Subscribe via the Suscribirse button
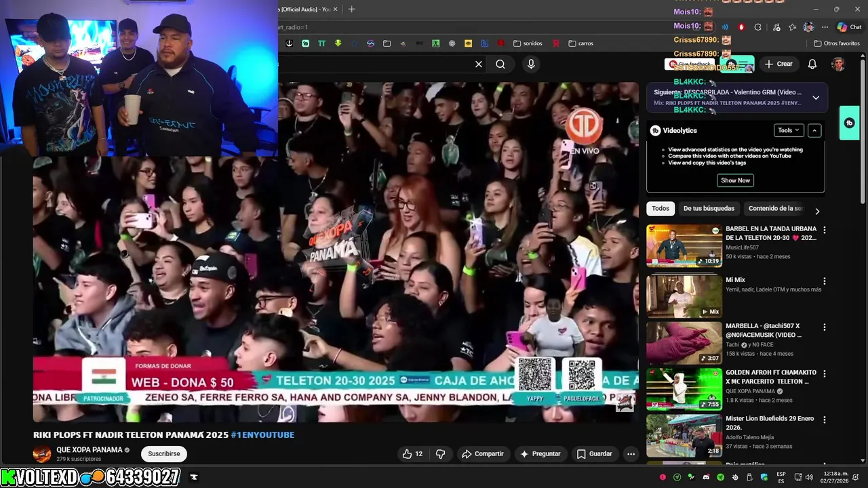This screenshot has height=488, width=868. [164, 453]
